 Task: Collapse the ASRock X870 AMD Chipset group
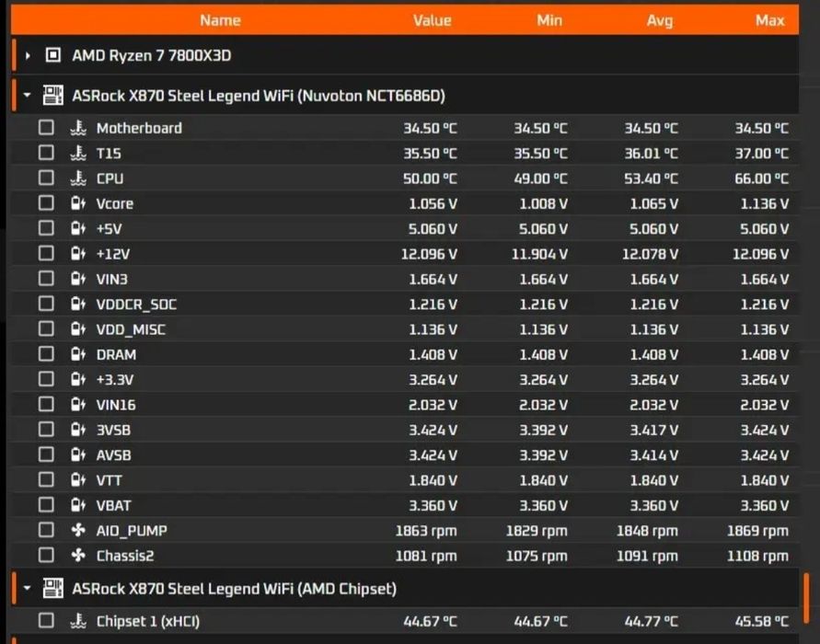pos(28,588)
